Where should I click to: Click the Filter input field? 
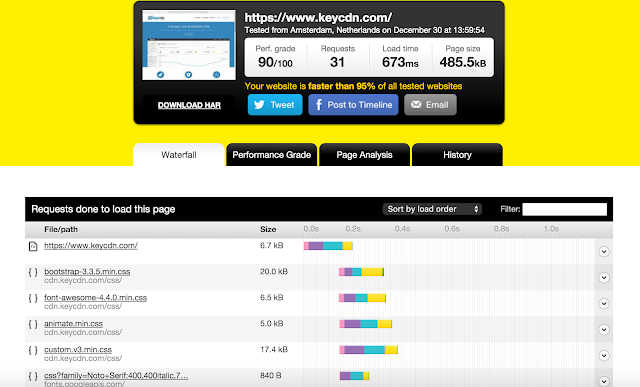click(x=564, y=209)
